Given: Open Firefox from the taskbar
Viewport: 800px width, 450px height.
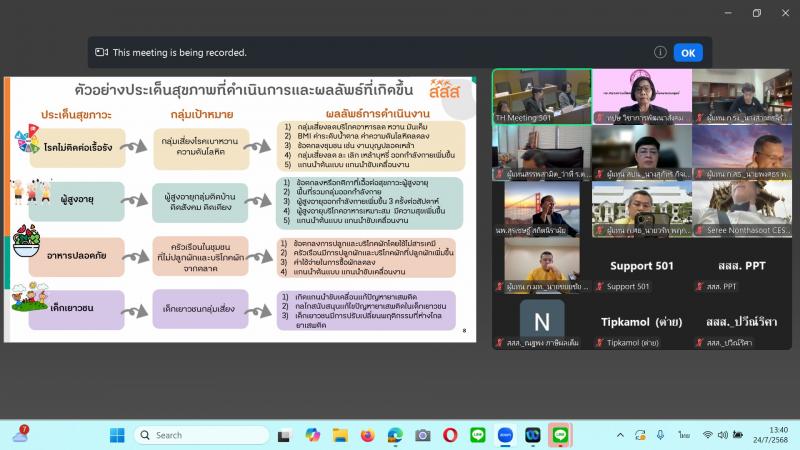Looking at the screenshot, I should [x=367, y=435].
